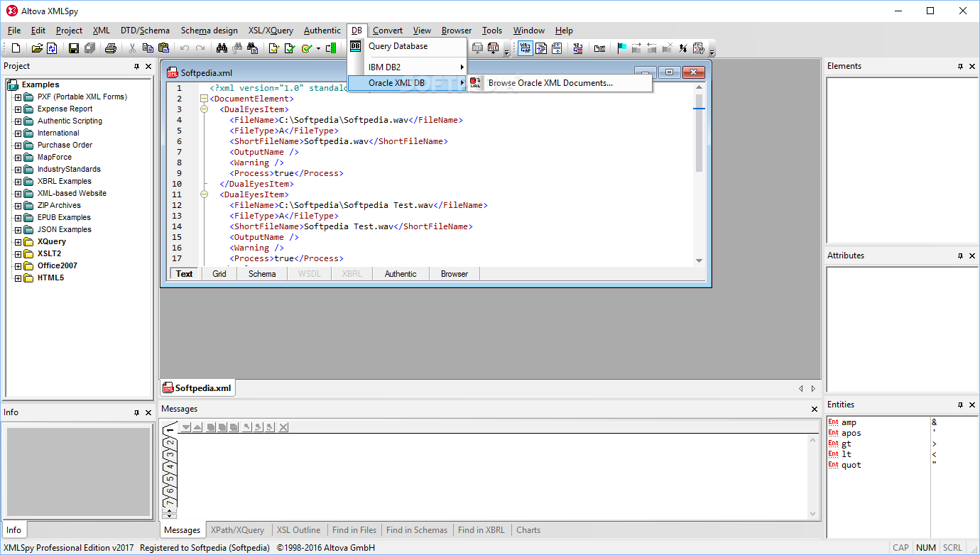Collapse the DocumentElement node in editor

[205, 99]
